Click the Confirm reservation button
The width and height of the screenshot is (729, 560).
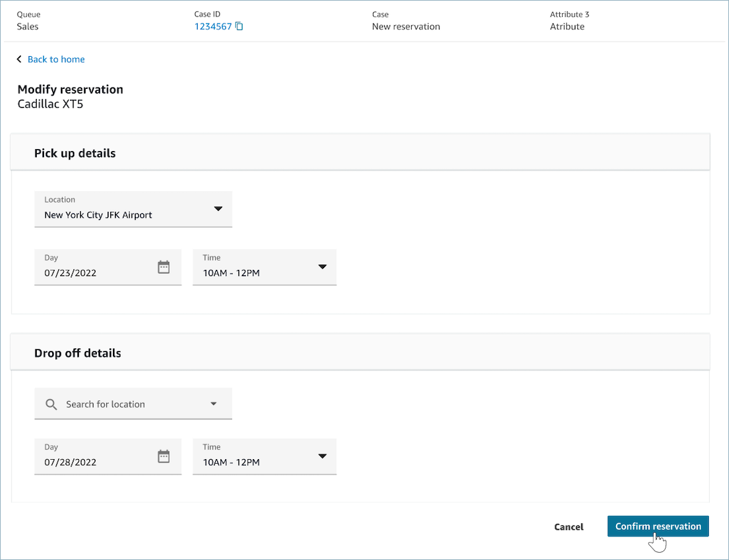pyautogui.click(x=658, y=527)
